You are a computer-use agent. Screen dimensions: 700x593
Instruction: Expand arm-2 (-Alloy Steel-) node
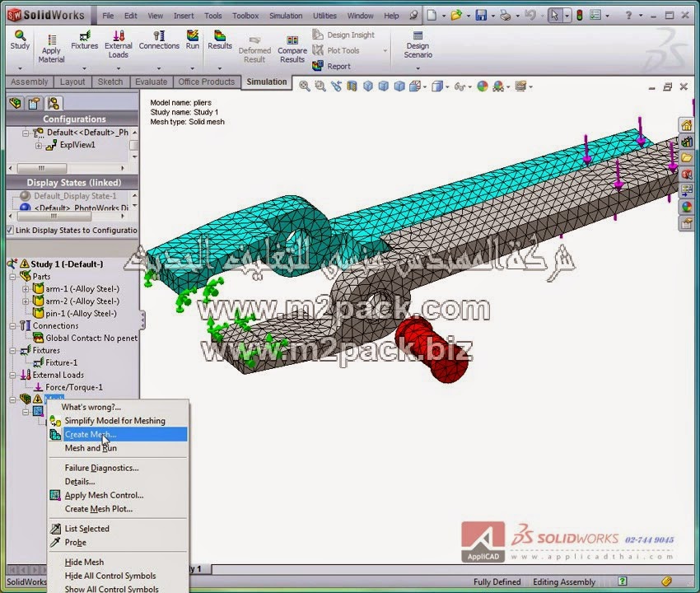(26, 301)
